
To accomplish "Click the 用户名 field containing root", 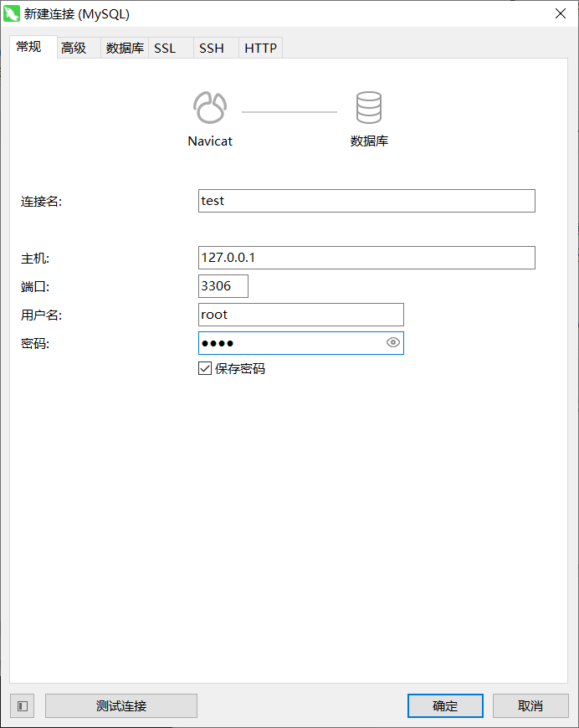I will tap(301, 315).
